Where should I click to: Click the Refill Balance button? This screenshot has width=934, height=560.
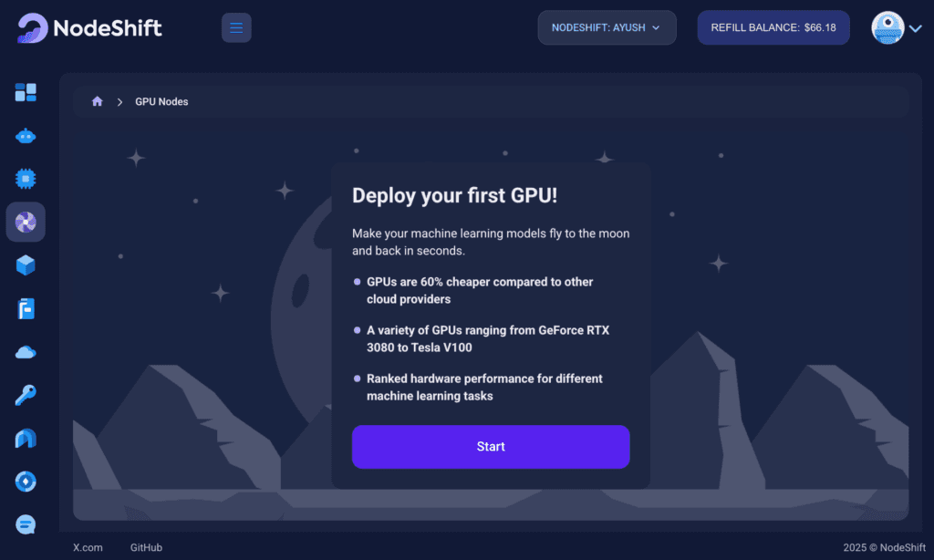click(x=773, y=28)
